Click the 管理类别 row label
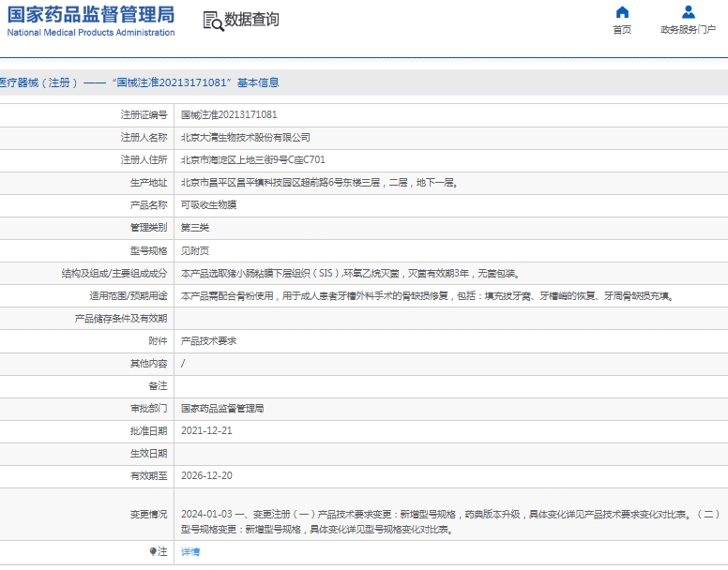The height and width of the screenshot is (570, 728). [148, 227]
